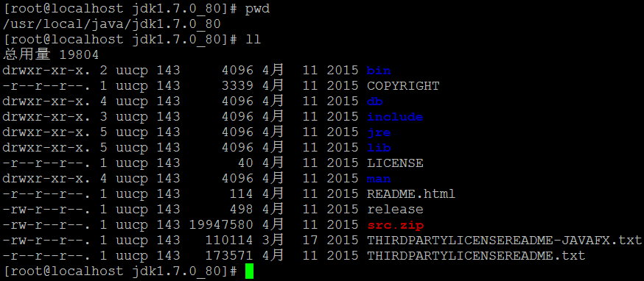Click the 'pwd' command text

[x=257, y=9]
